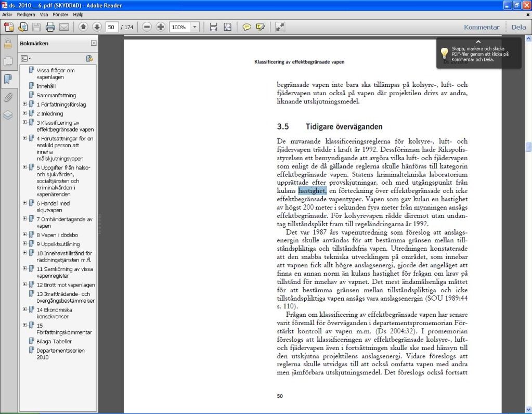Open the Kommentar pane
Image resolution: width=532 pixels, height=414 pixels.
482,27
